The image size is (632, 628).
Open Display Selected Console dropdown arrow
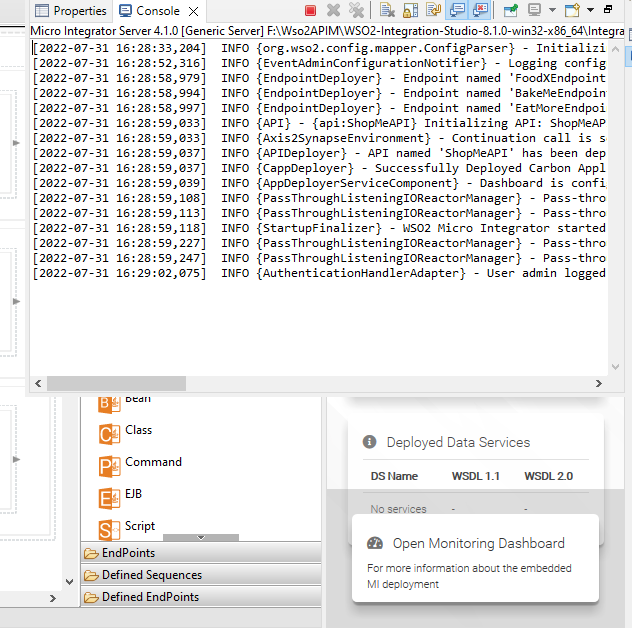pyautogui.click(x=552, y=10)
